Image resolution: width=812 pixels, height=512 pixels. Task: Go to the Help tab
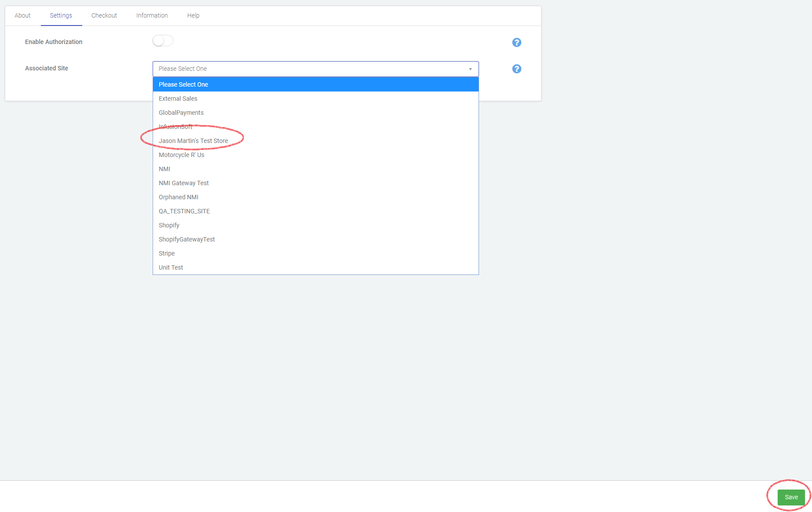194,15
